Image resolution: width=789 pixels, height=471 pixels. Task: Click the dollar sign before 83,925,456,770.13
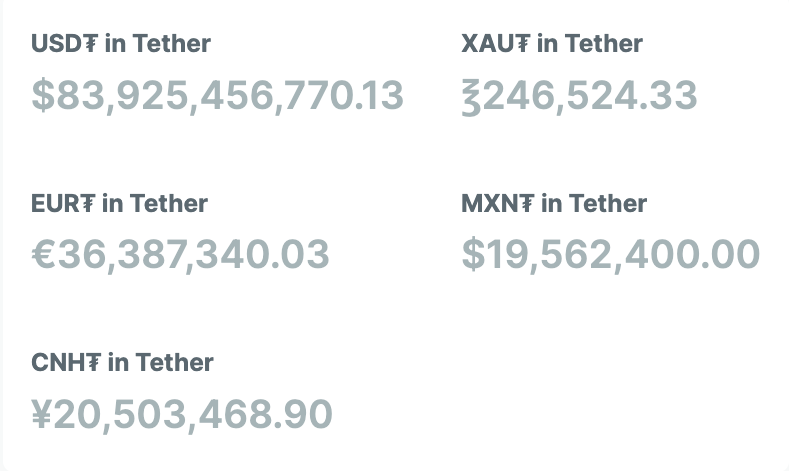42,95
